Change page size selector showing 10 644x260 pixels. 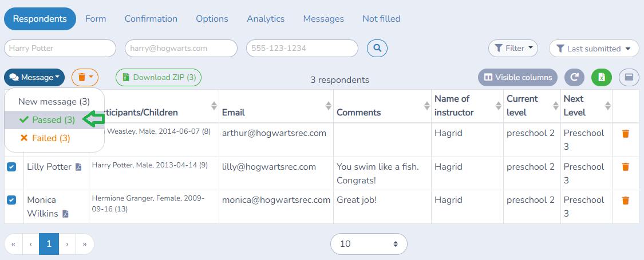point(369,244)
